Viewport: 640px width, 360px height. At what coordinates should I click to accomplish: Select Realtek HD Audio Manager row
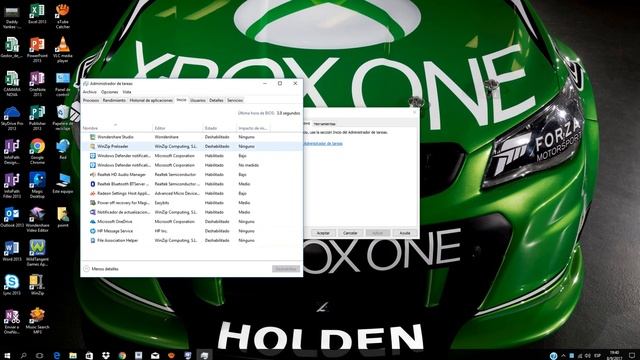click(x=192, y=175)
